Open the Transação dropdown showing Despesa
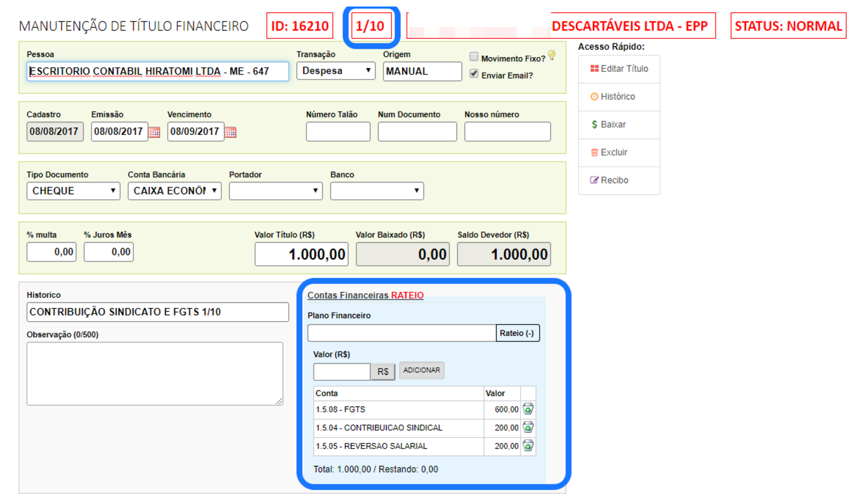Screen dimensions: 853x504 pos(335,71)
